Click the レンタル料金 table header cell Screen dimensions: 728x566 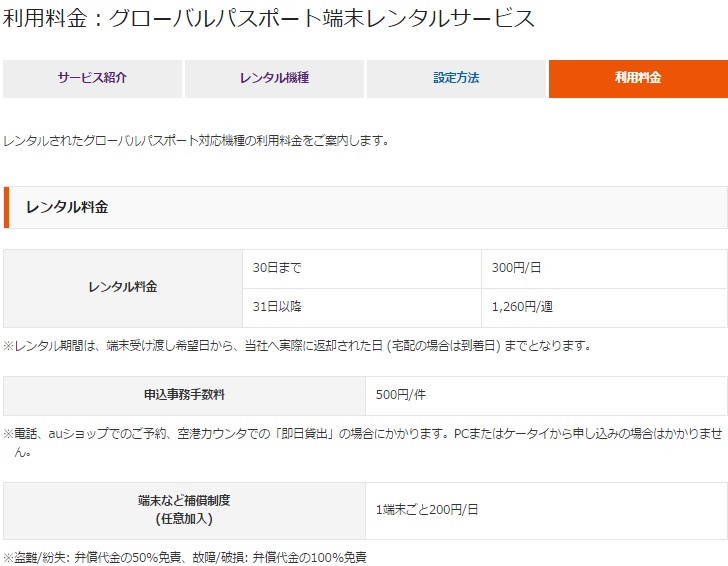pyautogui.click(x=123, y=288)
